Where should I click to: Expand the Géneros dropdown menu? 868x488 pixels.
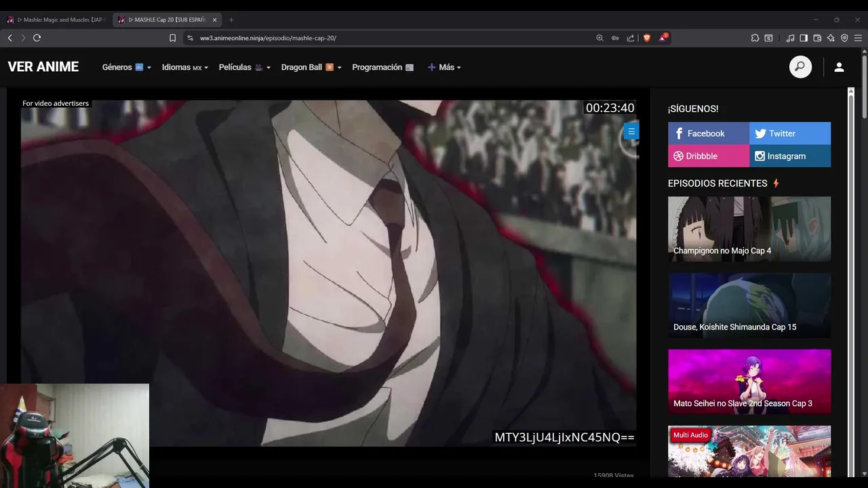[x=127, y=67]
